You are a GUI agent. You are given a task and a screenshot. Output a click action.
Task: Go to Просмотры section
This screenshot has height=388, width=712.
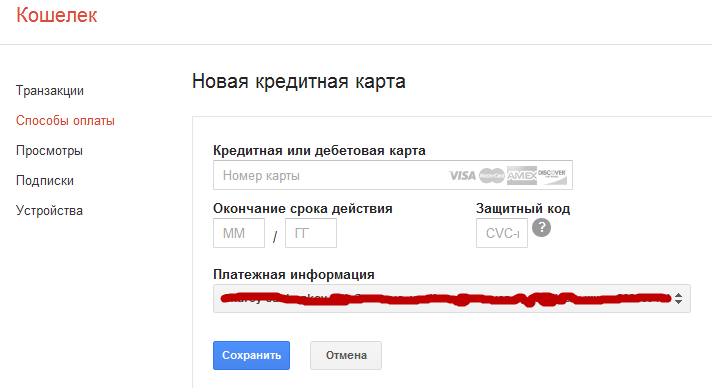[49, 150]
